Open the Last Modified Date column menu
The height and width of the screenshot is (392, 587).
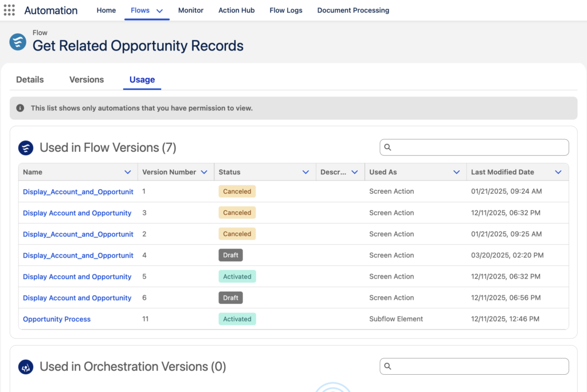(x=558, y=172)
